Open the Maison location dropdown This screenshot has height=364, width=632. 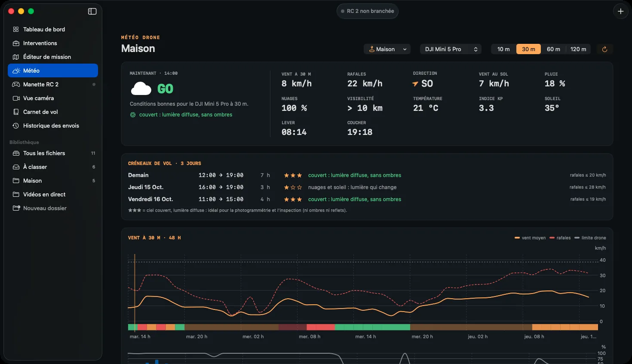point(387,49)
